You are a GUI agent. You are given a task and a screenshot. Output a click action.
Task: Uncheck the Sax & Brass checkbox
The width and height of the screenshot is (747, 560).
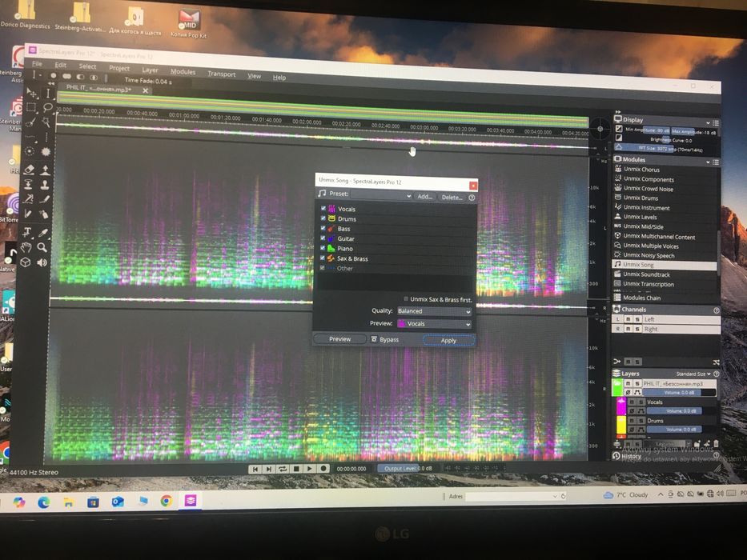click(x=323, y=258)
